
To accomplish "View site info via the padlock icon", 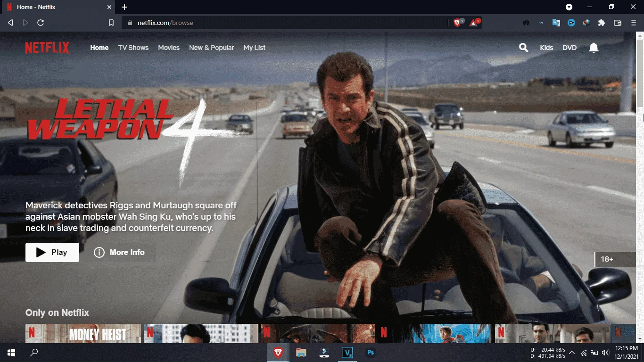I will [130, 23].
